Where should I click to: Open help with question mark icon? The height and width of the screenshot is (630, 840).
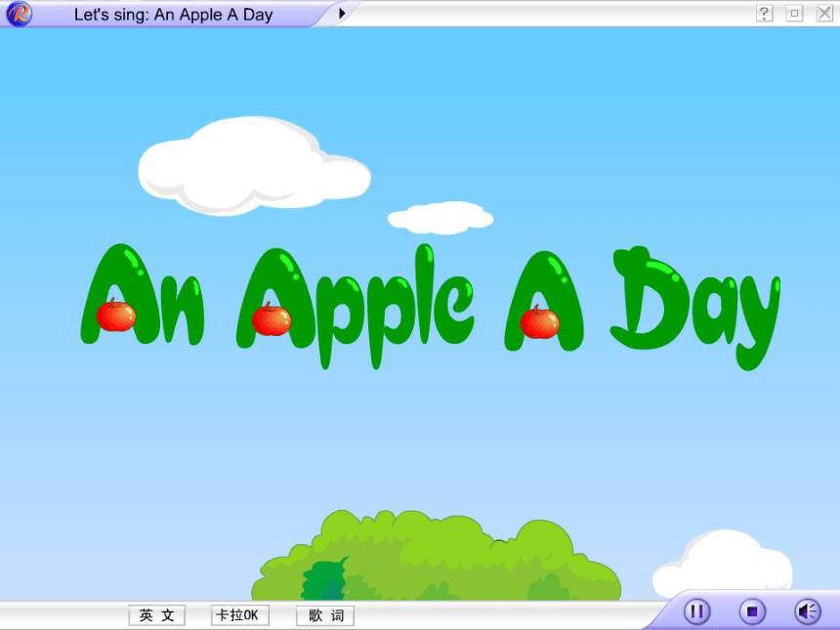click(765, 13)
